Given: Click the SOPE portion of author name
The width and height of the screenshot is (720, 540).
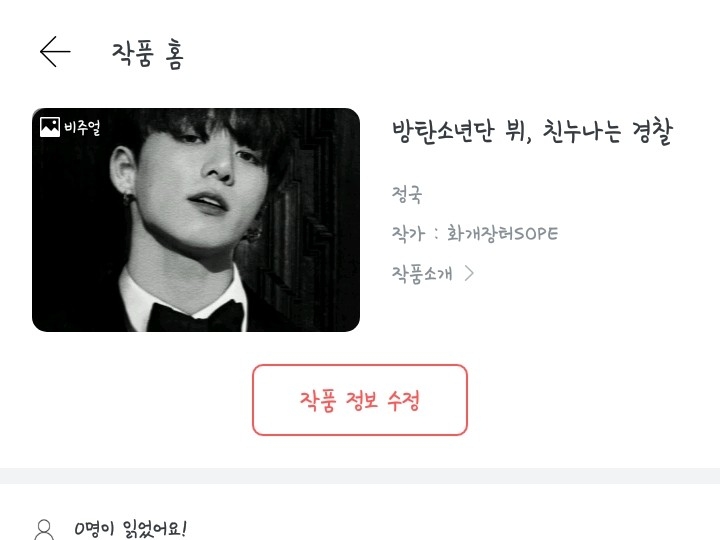Looking at the screenshot, I should pyautogui.click(x=536, y=234).
